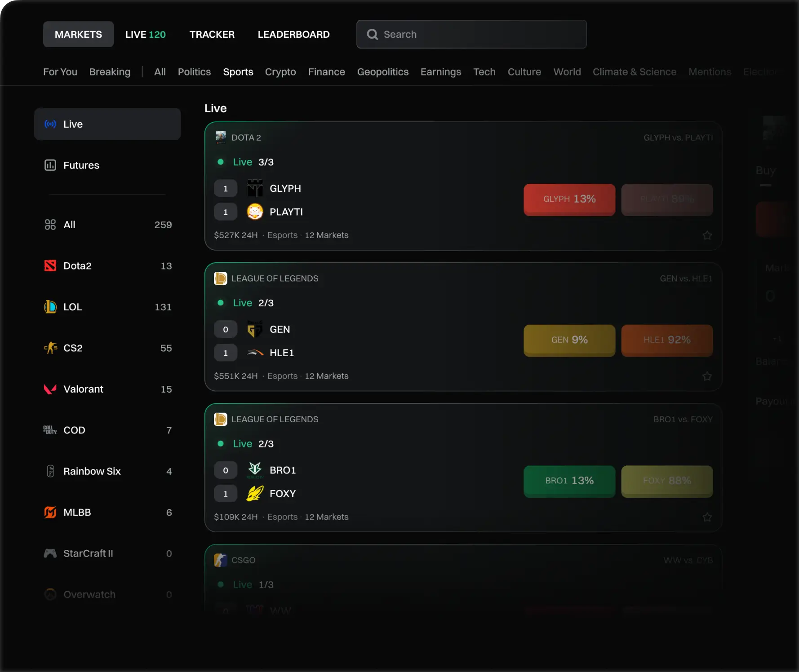Click the COD logo icon

pos(50,430)
